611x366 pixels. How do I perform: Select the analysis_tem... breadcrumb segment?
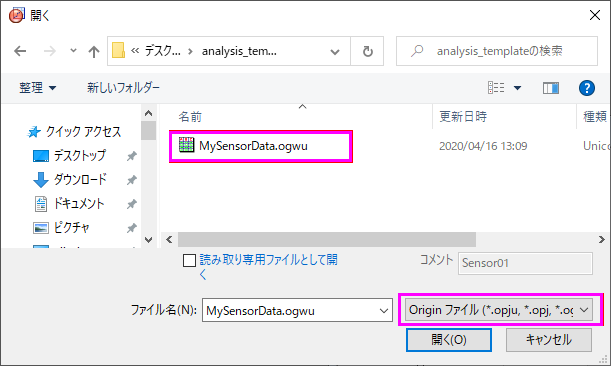coord(239,51)
